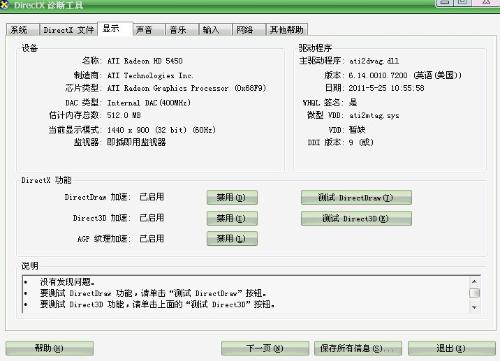Click the 512.0 MB memory value
500x361 pixels.
(124, 115)
